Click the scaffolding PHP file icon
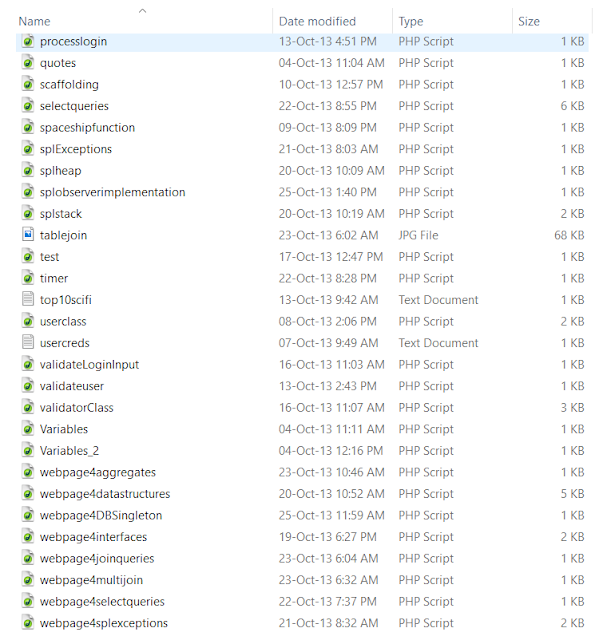Viewport: 595px width, 640px height. click(x=28, y=84)
